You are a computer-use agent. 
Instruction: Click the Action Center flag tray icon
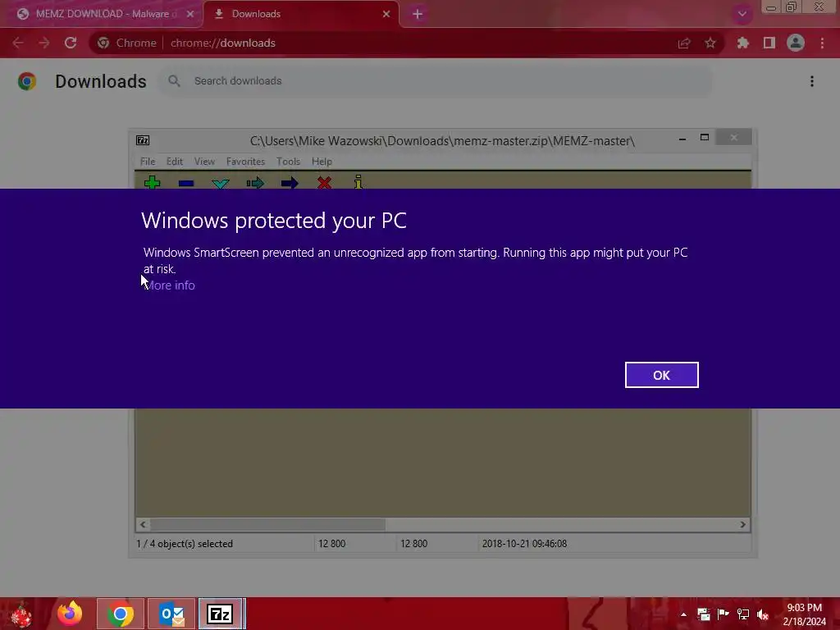[x=724, y=614]
